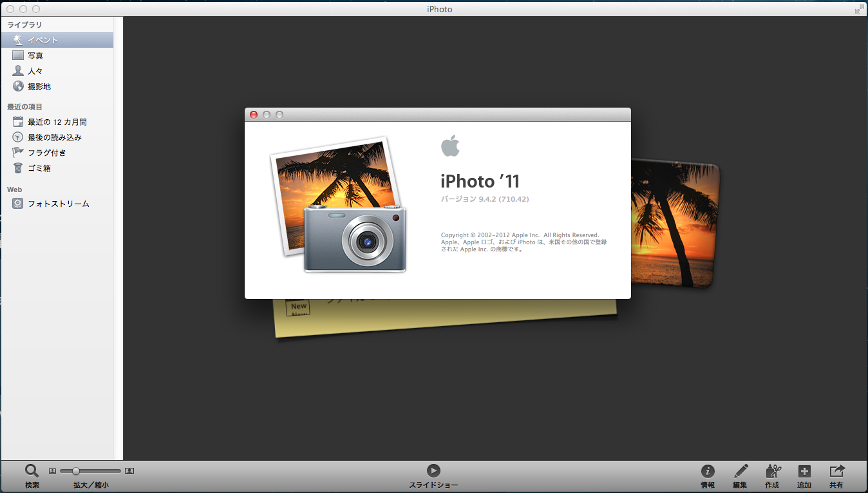Click the palm tree icon beside イベント
Screen dimensions: 868x493
point(18,40)
